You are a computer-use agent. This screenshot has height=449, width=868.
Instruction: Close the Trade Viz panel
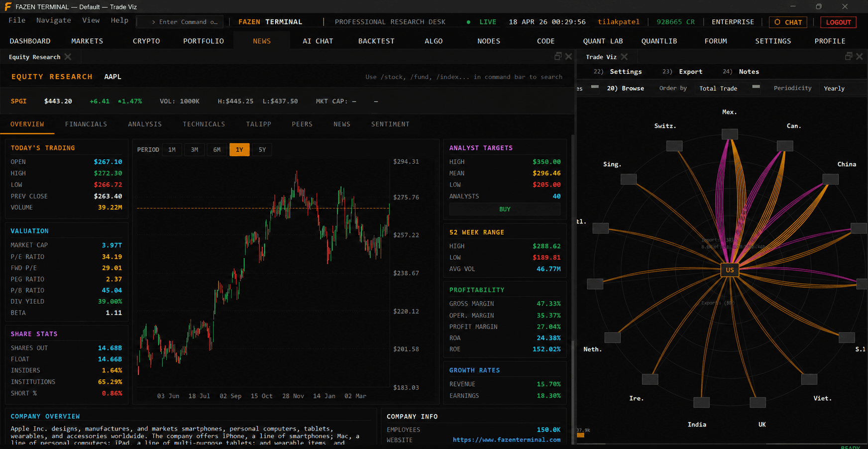click(859, 56)
